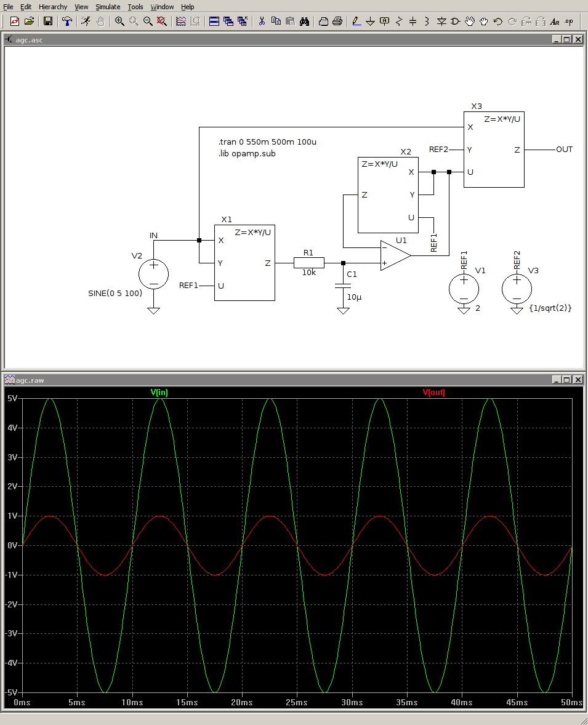The width and height of the screenshot is (588, 725).
Task: Select the Drag closed-hand tool
Action: (484, 22)
